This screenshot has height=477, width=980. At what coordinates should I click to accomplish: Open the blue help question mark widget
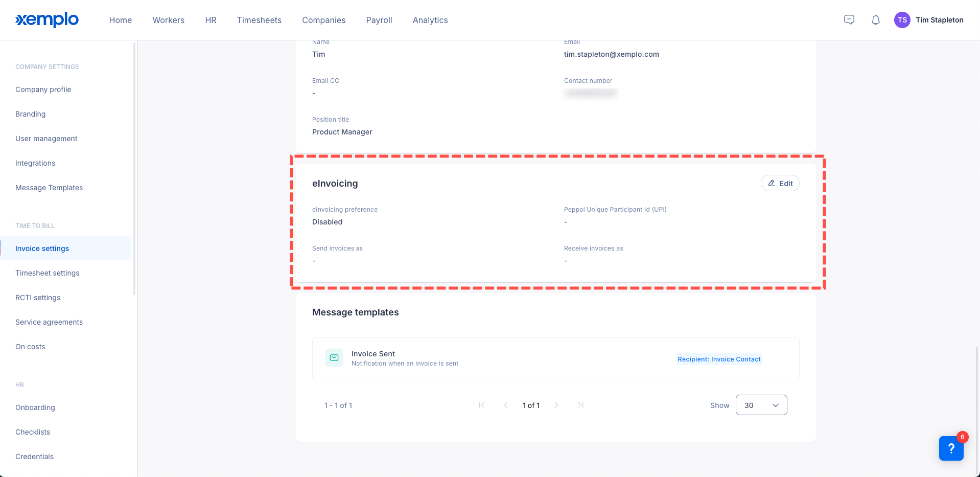(951, 448)
